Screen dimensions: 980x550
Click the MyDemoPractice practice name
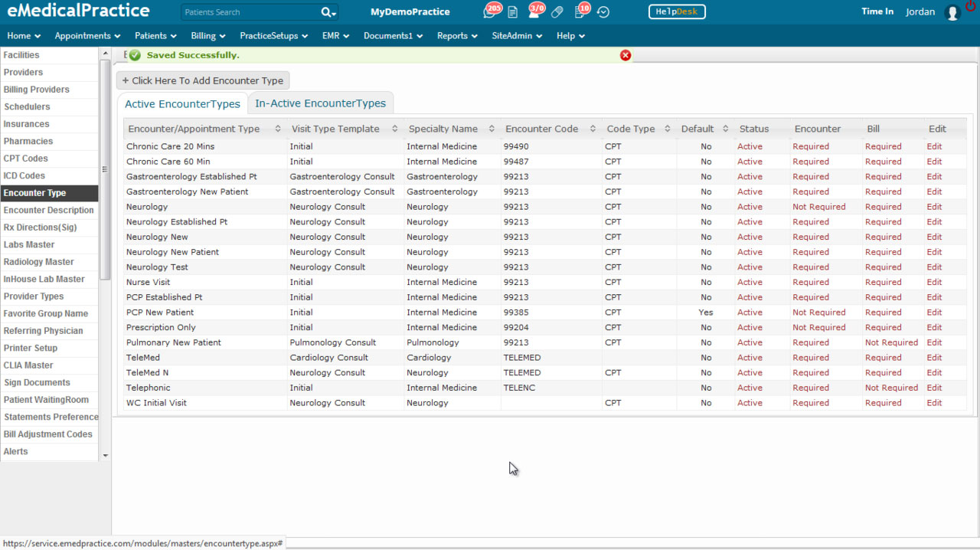tap(410, 12)
